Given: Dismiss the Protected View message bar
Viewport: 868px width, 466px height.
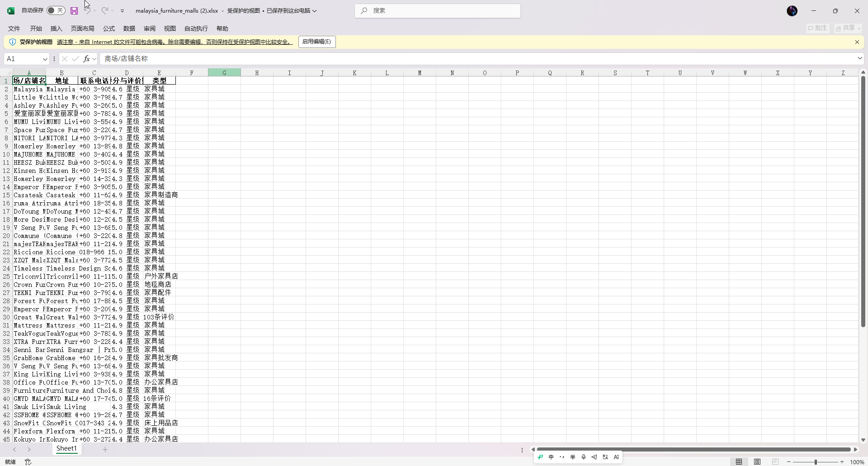Looking at the screenshot, I should click(x=857, y=42).
